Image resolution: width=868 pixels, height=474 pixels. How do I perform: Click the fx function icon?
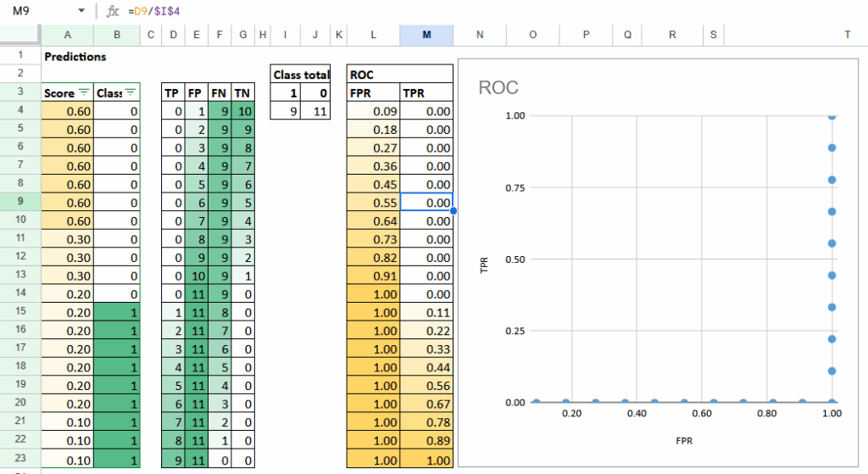(112, 12)
